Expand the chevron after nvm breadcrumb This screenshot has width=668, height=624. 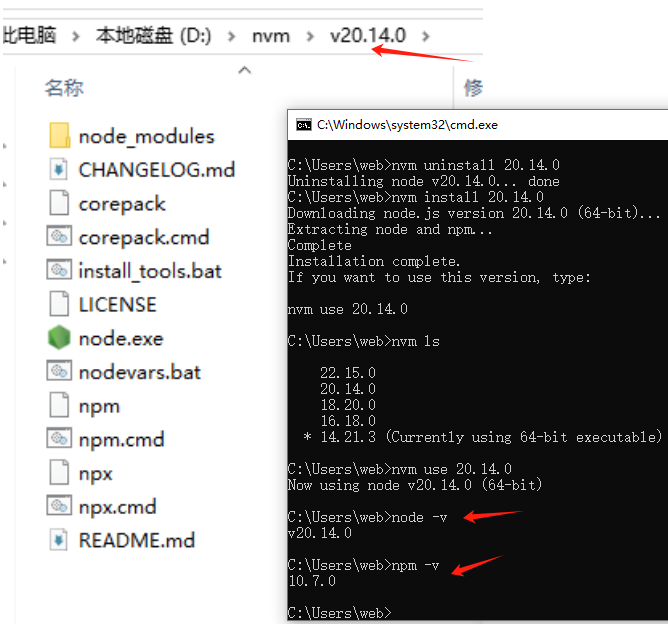(310, 36)
